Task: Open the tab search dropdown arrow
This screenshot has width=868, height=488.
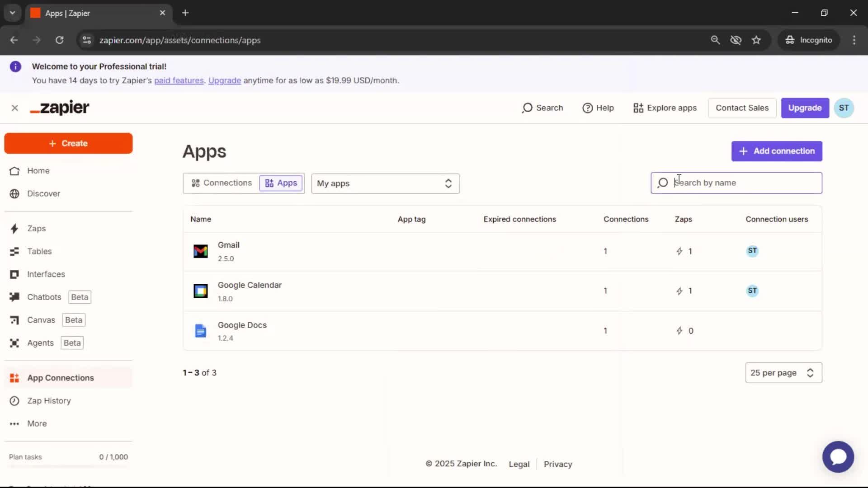Action: pos(13,13)
